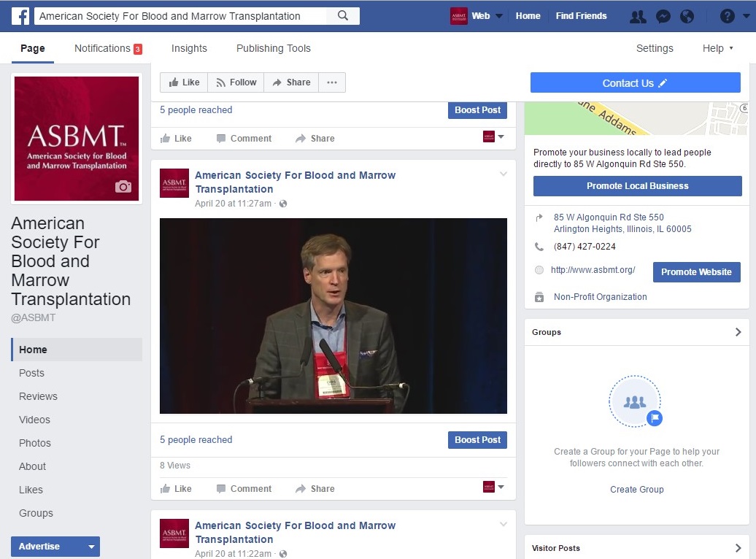Toggle Like on the page

pos(184,82)
